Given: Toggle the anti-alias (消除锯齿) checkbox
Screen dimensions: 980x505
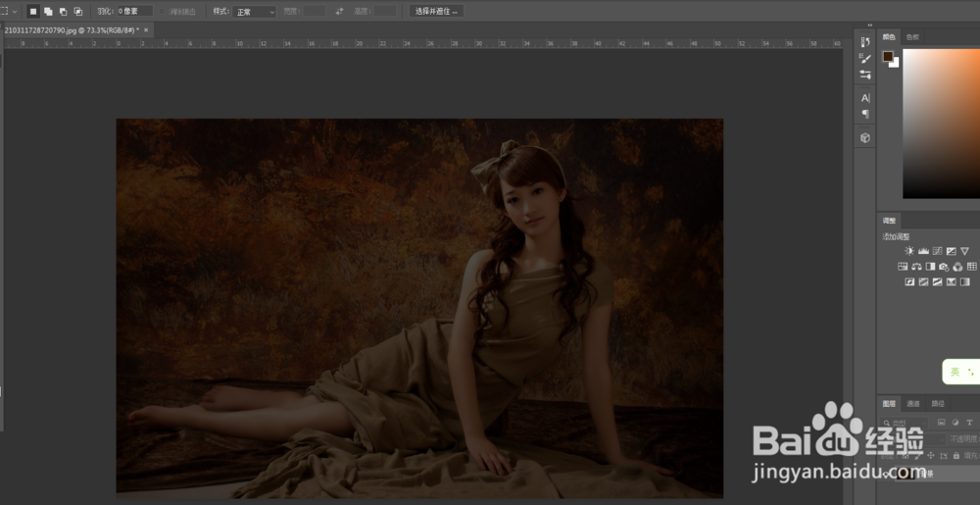Looking at the screenshot, I should click(163, 11).
